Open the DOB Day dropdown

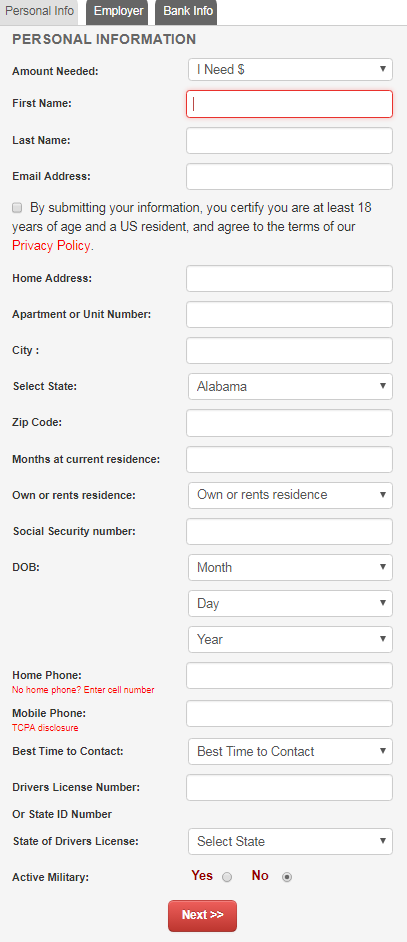coord(290,603)
